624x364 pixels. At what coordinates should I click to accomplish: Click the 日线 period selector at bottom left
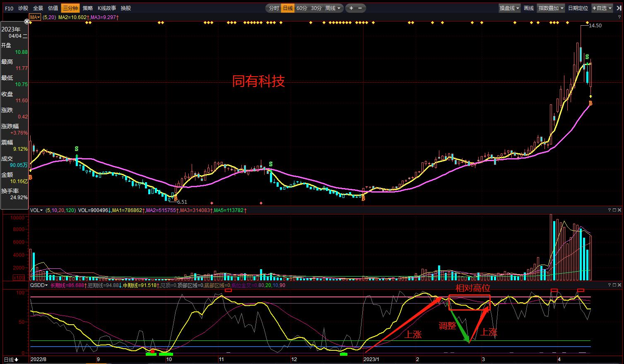11,359
